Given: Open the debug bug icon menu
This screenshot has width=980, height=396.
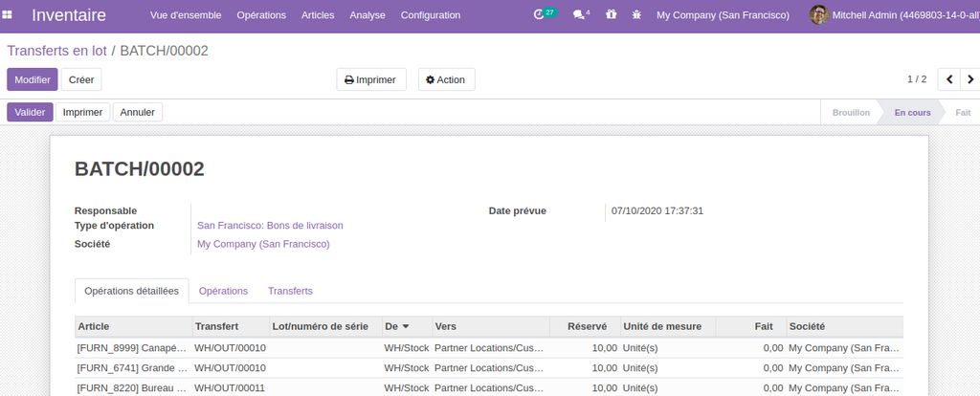Looking at the screenshot, I should click(x=635, y=15).
